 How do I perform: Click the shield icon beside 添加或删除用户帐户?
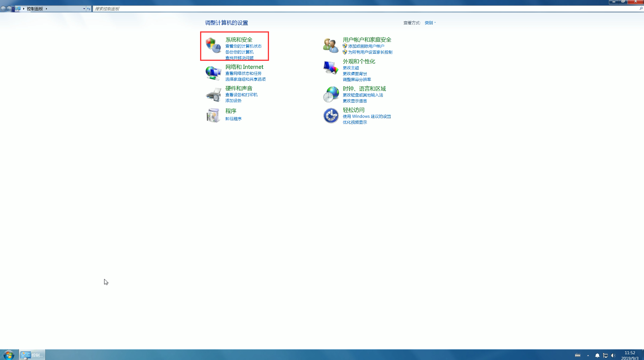(345, 46)
